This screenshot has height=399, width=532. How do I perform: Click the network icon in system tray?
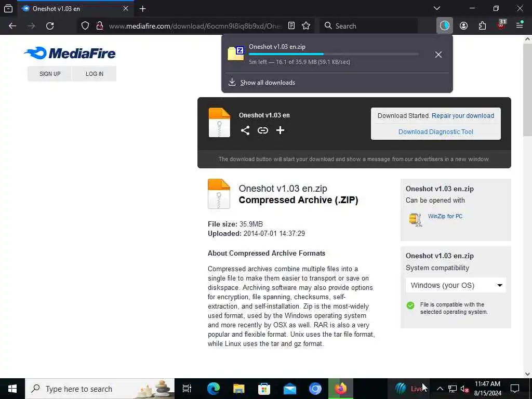453,389
